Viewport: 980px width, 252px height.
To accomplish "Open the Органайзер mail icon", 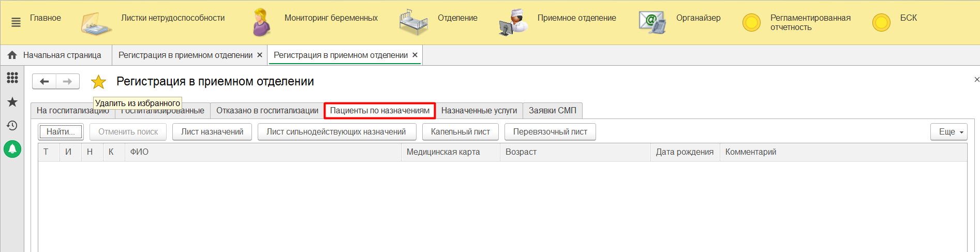I will (x=652, y=23).
